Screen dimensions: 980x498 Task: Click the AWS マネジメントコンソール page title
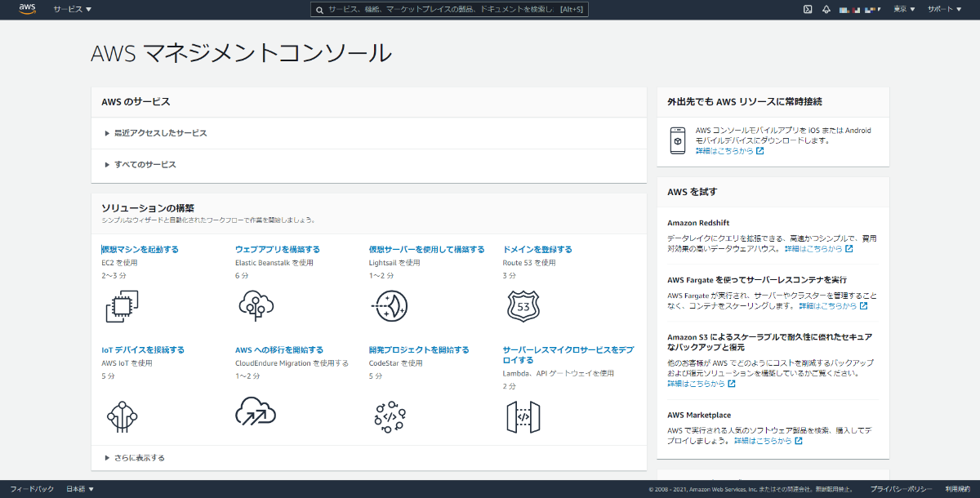tap(241, 53)
